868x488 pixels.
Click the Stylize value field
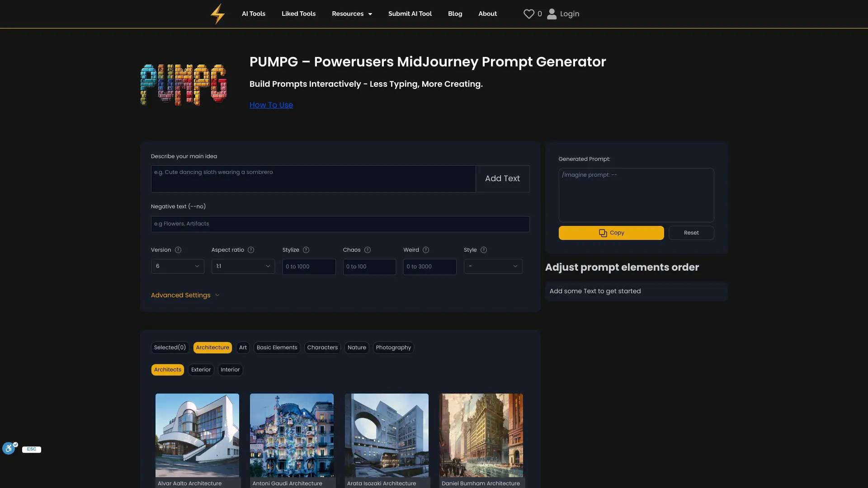coord(309,267)
